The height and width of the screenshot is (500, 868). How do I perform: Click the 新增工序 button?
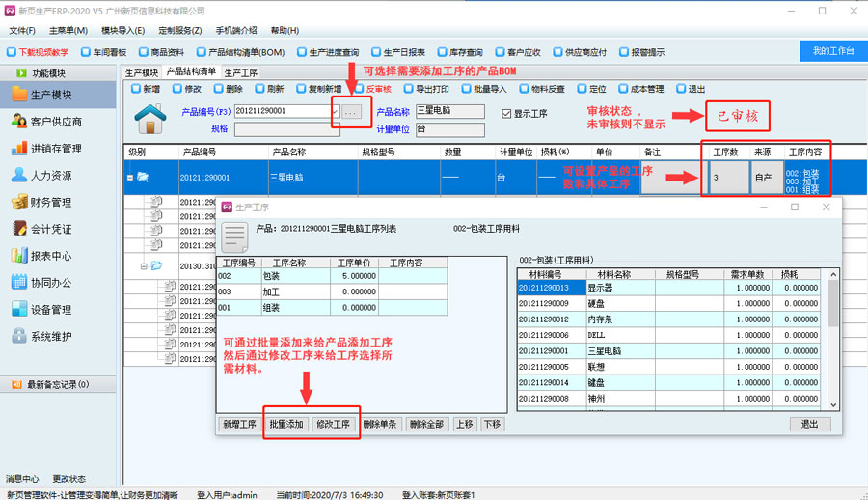(x=240, y=424)
